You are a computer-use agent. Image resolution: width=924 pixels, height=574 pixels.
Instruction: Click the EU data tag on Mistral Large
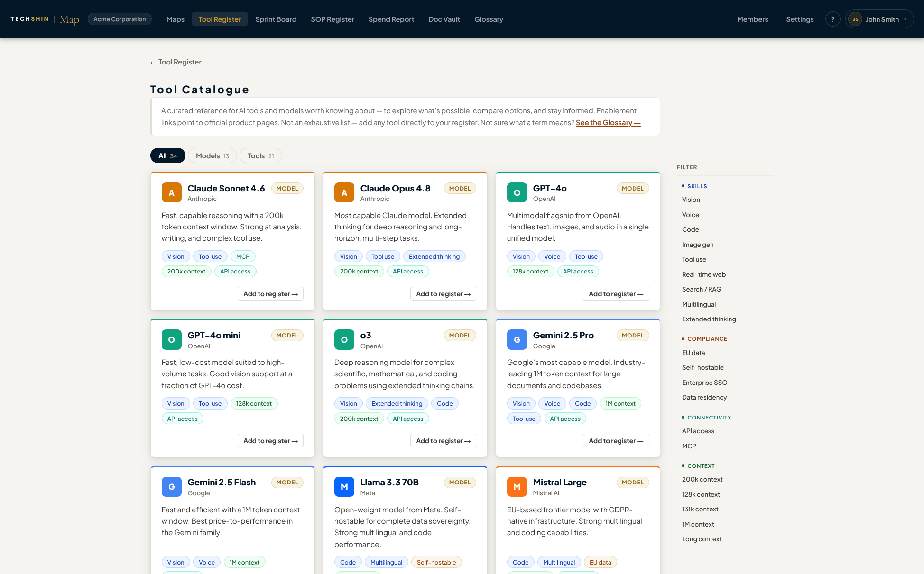click(601, 562)
